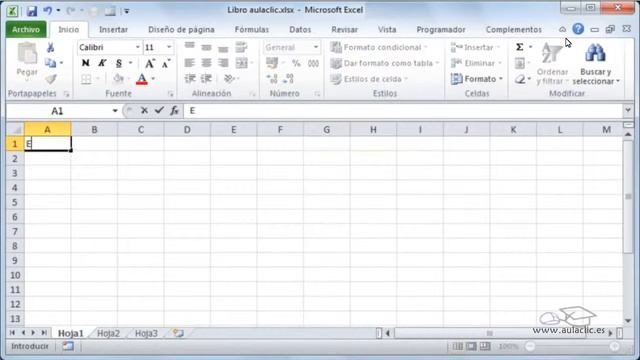Open Dar formato como tabla menu
The height and width of the screenshot is (360, 640).
tap(385, 63)
